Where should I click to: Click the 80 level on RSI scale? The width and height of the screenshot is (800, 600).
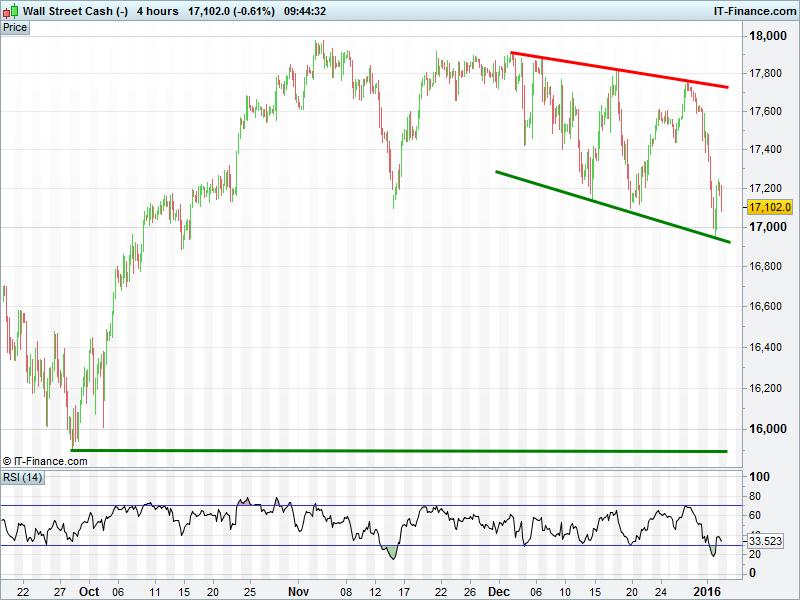755,494
